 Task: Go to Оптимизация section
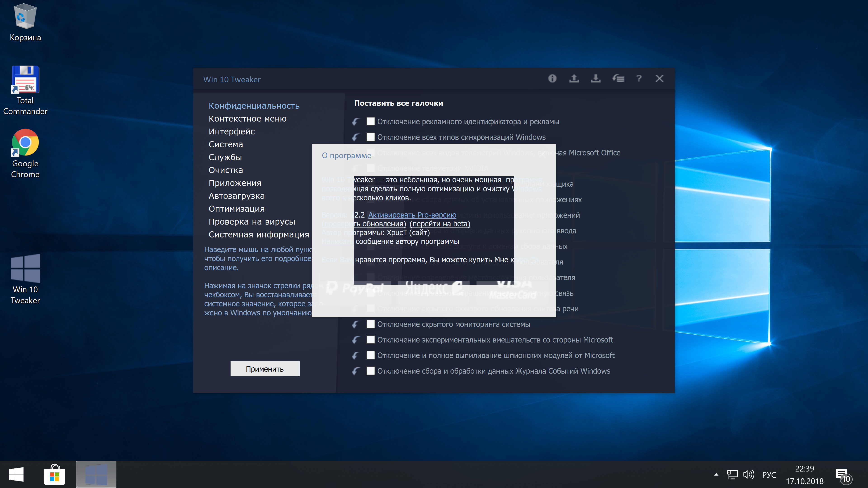236,209
